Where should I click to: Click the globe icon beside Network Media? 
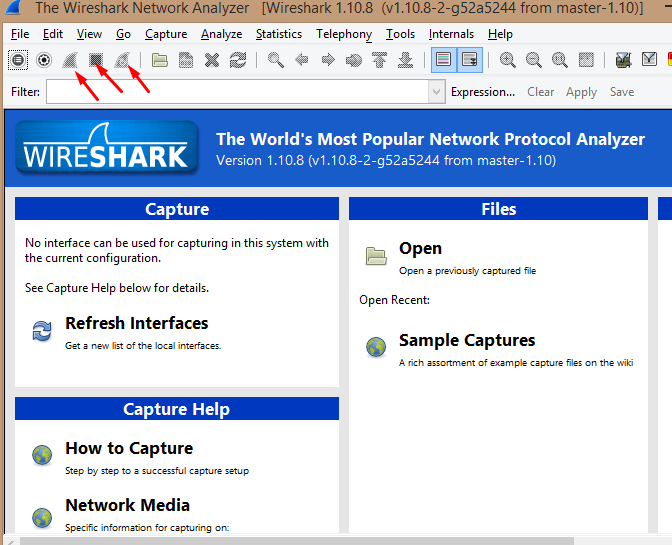pyautogui.click(x=42, y=518)
